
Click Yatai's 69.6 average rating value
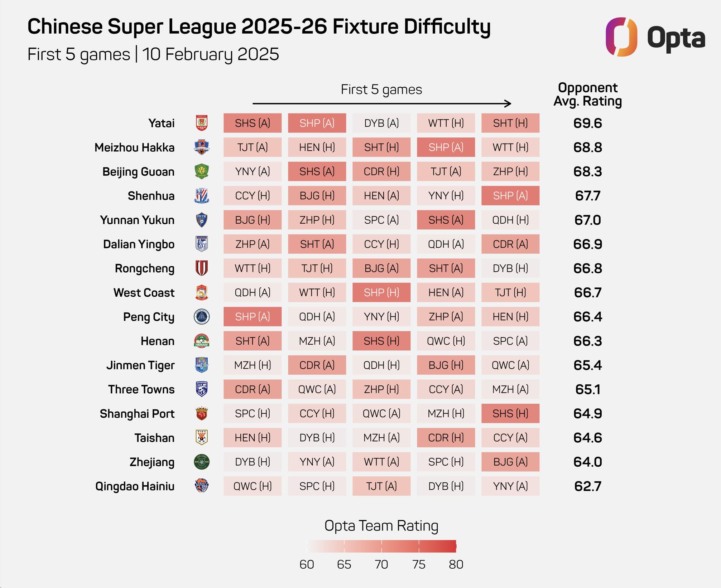coord(587,123)
